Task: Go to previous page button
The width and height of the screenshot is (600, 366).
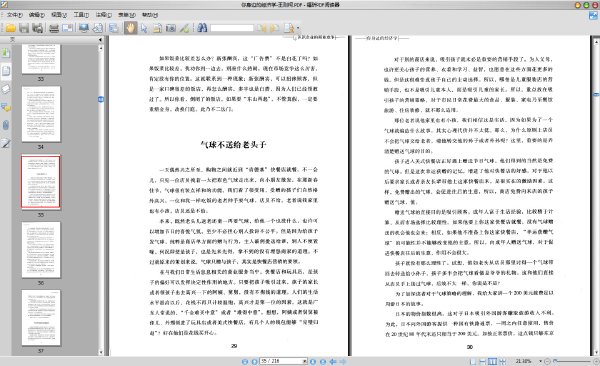Action: [254, 361]
